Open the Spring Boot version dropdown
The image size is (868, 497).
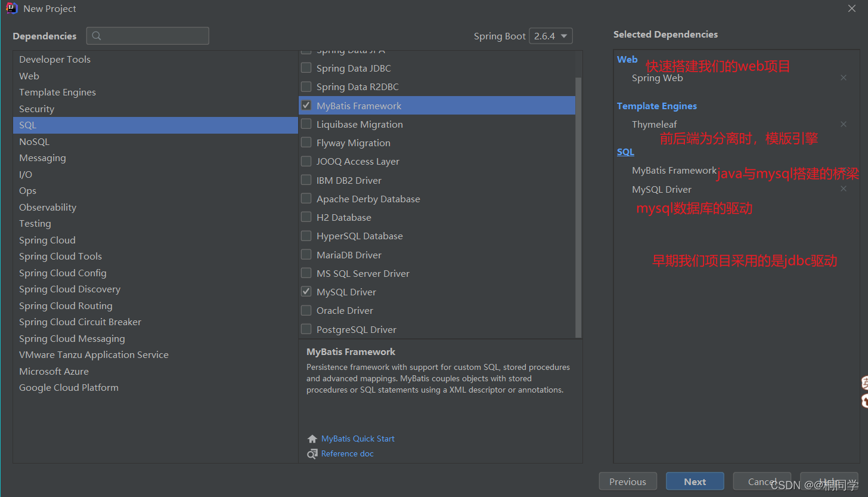pyautogui.click(x=551, y=36)
